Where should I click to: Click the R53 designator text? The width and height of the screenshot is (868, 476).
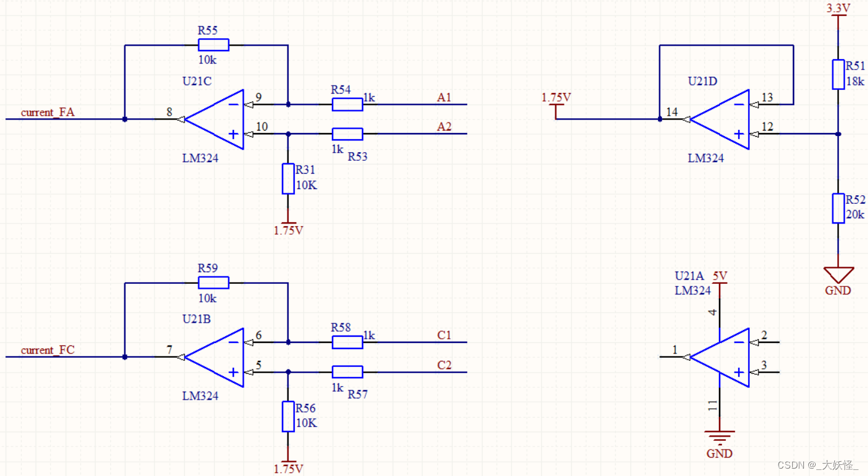pyautogui.click(x=358, y=156)
